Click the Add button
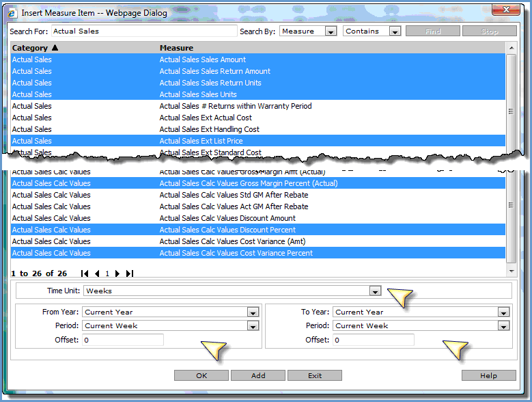The height and width of the screenshot is (402, 532). 257,375
